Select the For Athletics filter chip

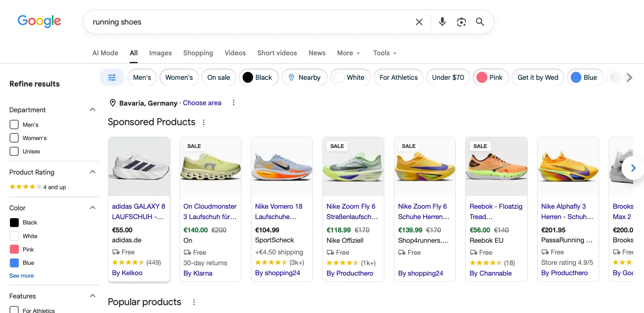pos(398,77)
